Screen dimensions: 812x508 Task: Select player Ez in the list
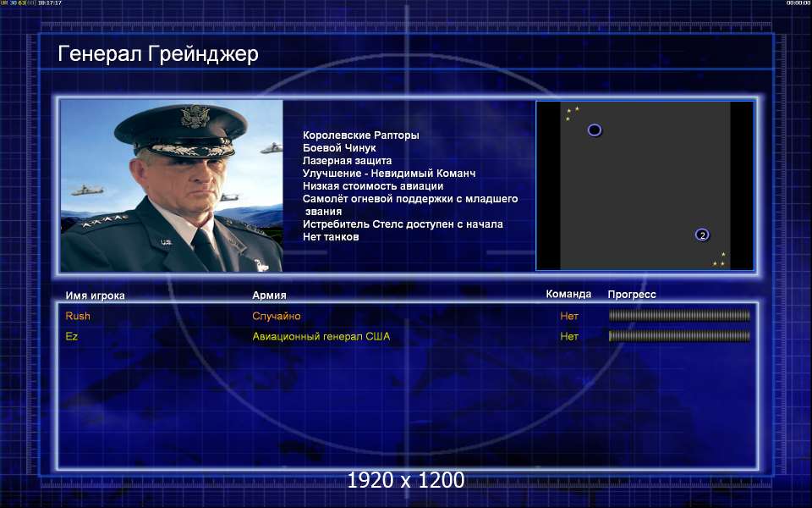point(71,336)
